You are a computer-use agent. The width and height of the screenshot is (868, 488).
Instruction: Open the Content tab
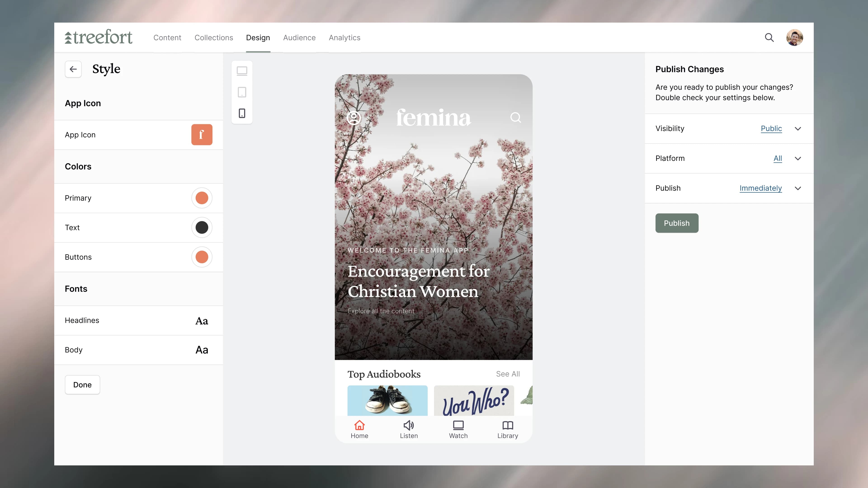167,38
